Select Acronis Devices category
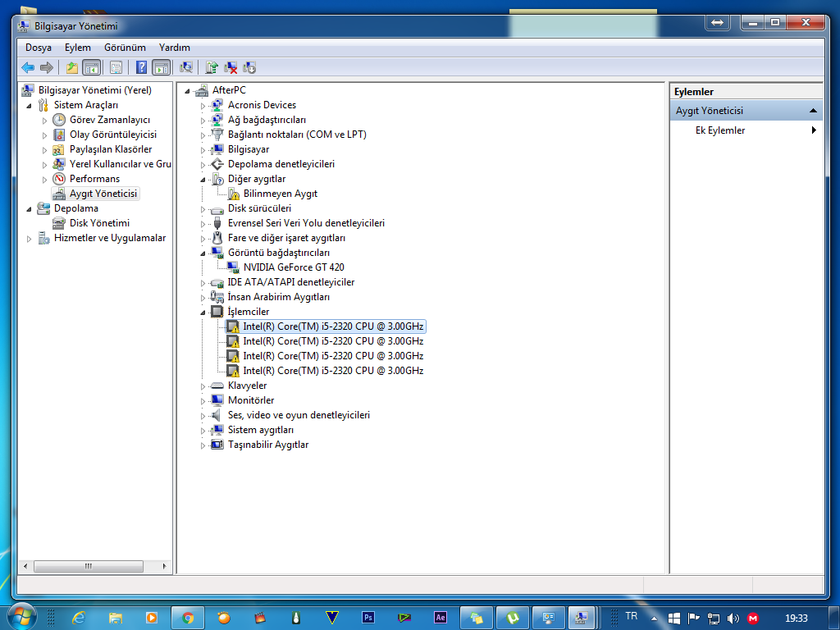Image resolution: width=840 pixels, height=630 pixels. pos(262,105)
